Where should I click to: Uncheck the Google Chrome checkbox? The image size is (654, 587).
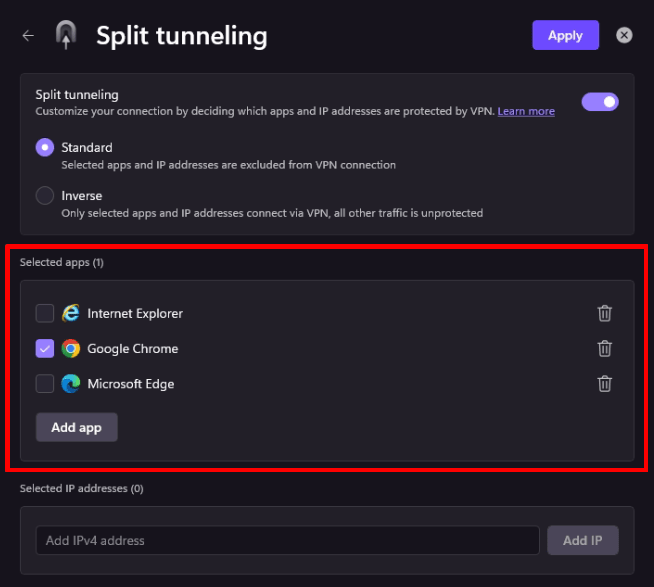coord(45,349)
